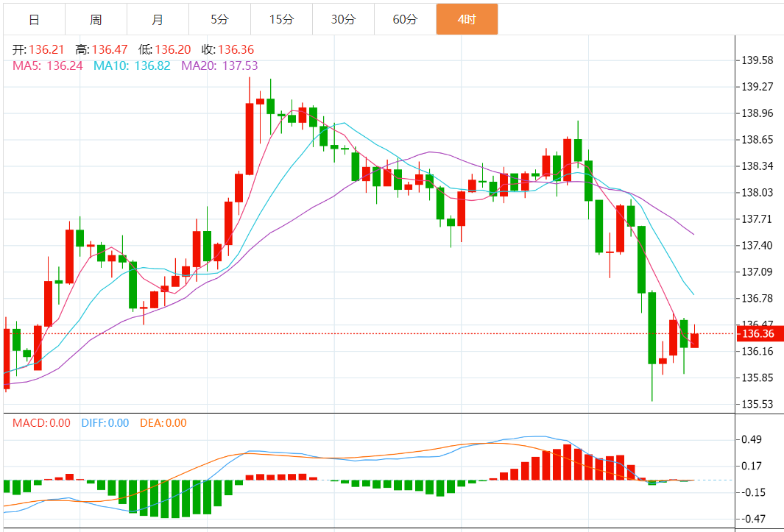Click the 0.49 MACD axis label
The width and height of the screenshot is (784, 532).
point(752,439)
